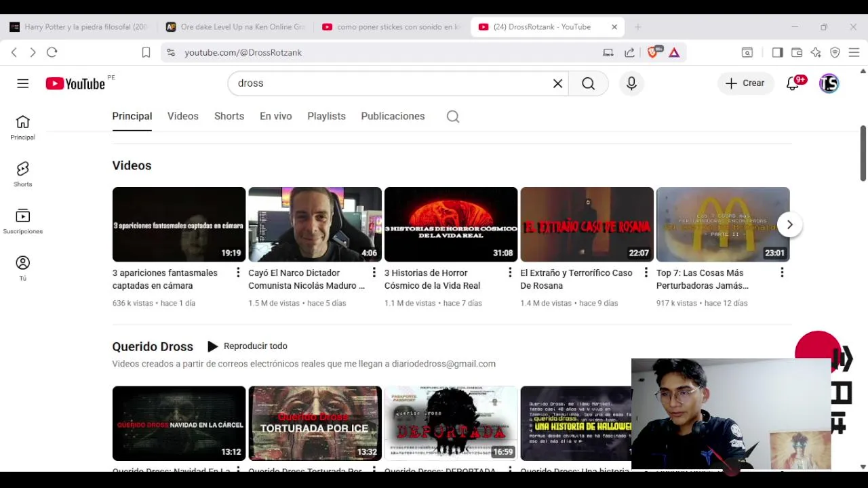Bookmark this page icon
This screenshot has height=488, width=868.
point(146,52)
